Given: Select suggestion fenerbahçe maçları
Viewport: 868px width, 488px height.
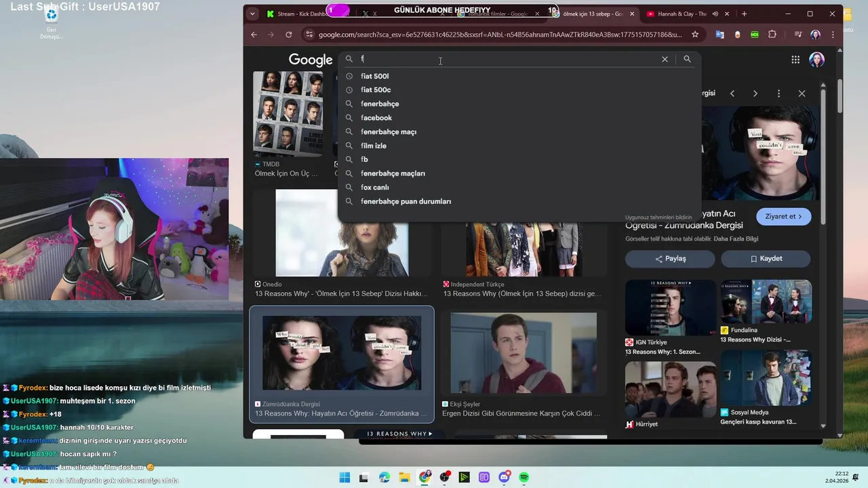Looking at the screenshot, I should [x=519, y=174].
